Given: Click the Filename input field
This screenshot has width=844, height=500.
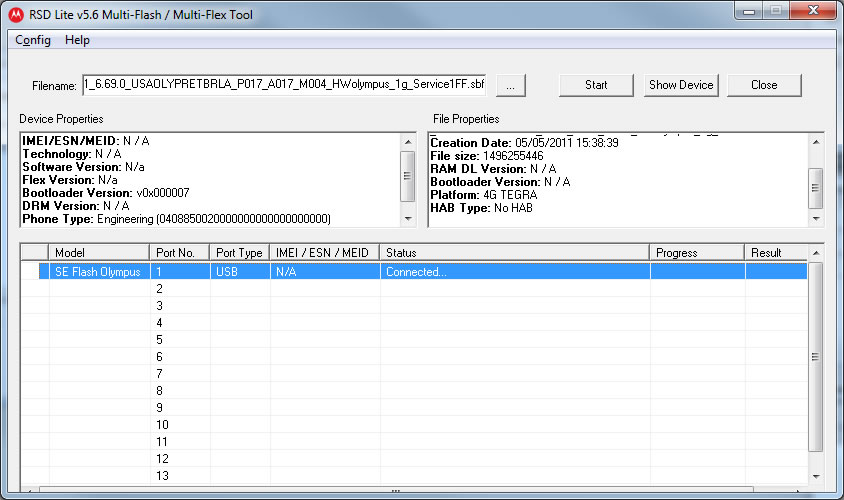Looking at the screenshot, I should pyautogui.click(x=284, y=84).
